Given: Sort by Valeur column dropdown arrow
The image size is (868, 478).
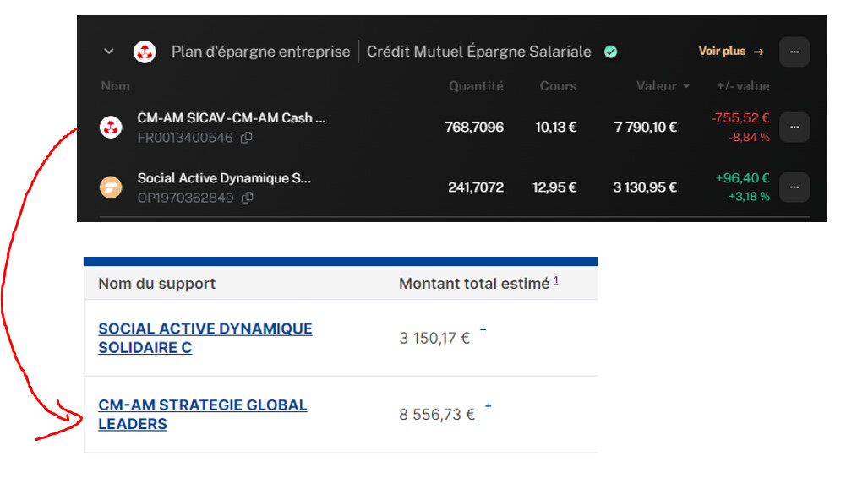Looking at the screenshot, I should coord(686,86).
